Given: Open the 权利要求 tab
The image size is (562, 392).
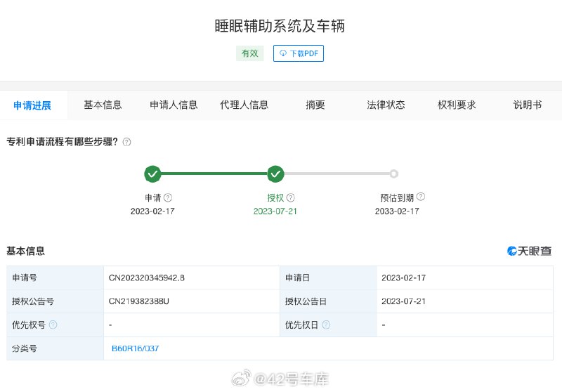Looking at the screenshot, I should click(x=457, y=105).
